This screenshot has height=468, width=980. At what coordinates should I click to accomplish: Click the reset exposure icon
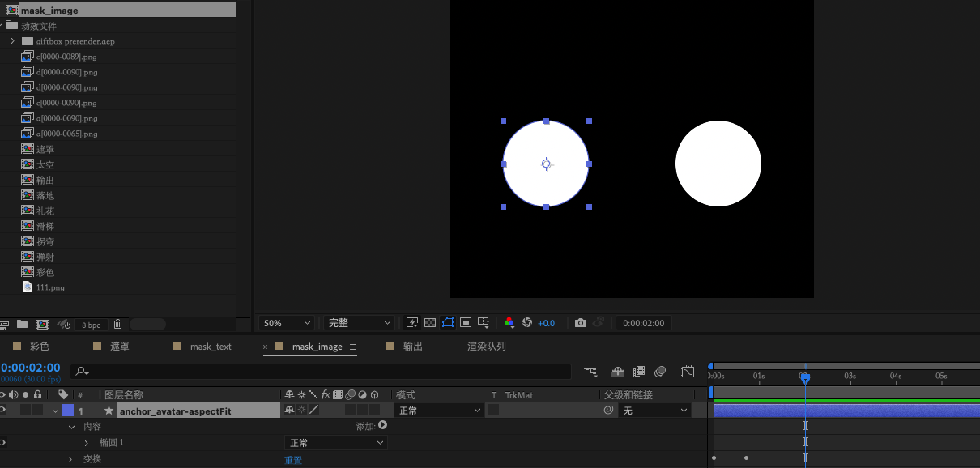(x=527, y=323)
